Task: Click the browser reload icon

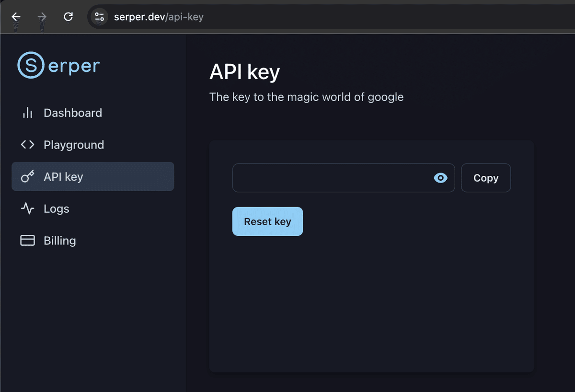Action: click(68, 16)
